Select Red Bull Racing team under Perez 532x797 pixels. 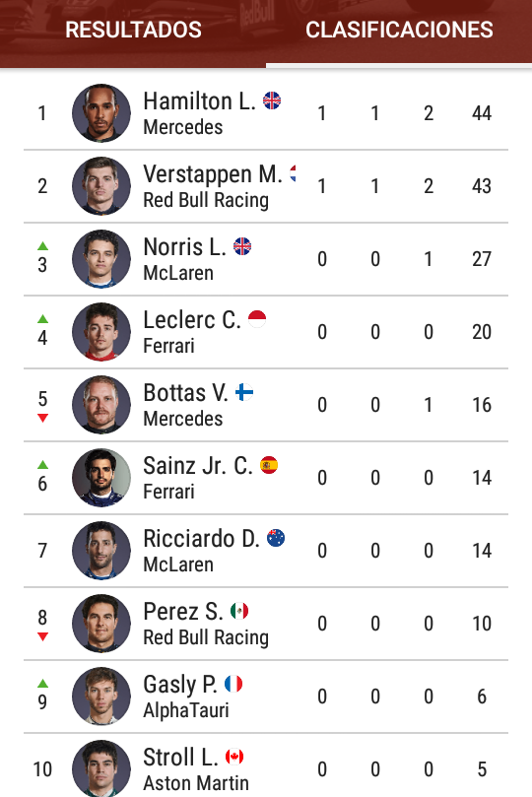point(206,637)
